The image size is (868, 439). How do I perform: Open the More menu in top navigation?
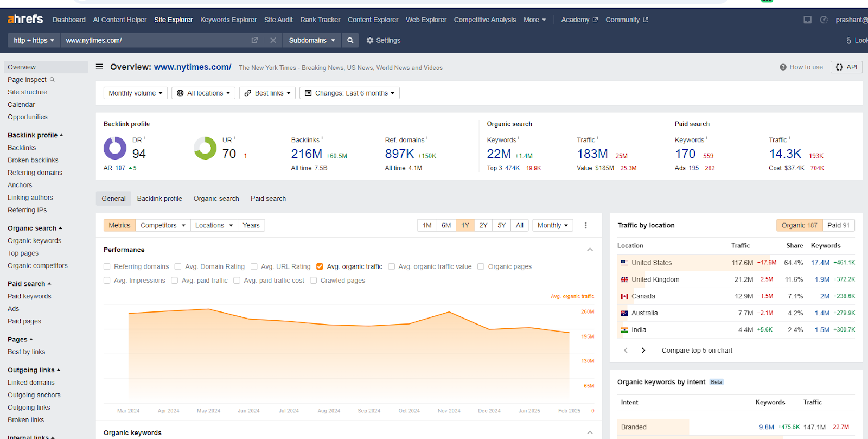[534, 20]
